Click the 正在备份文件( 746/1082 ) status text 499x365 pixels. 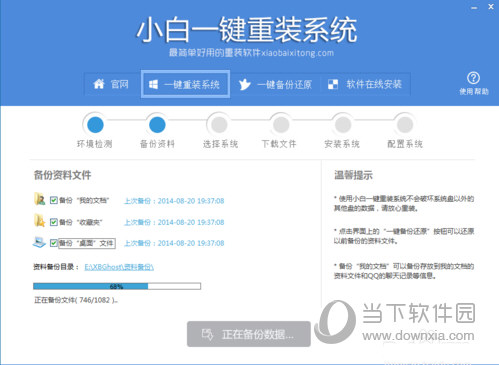point(76,300)
